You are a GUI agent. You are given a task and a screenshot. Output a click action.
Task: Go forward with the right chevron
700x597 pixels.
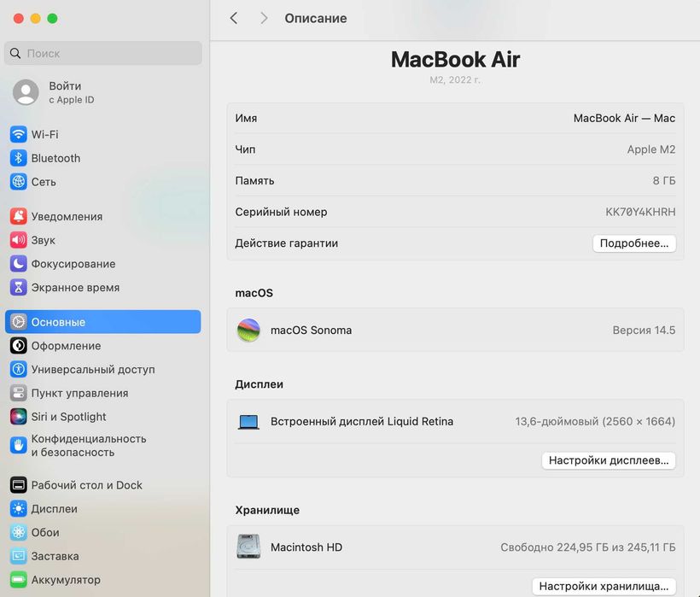click(264, 18)
